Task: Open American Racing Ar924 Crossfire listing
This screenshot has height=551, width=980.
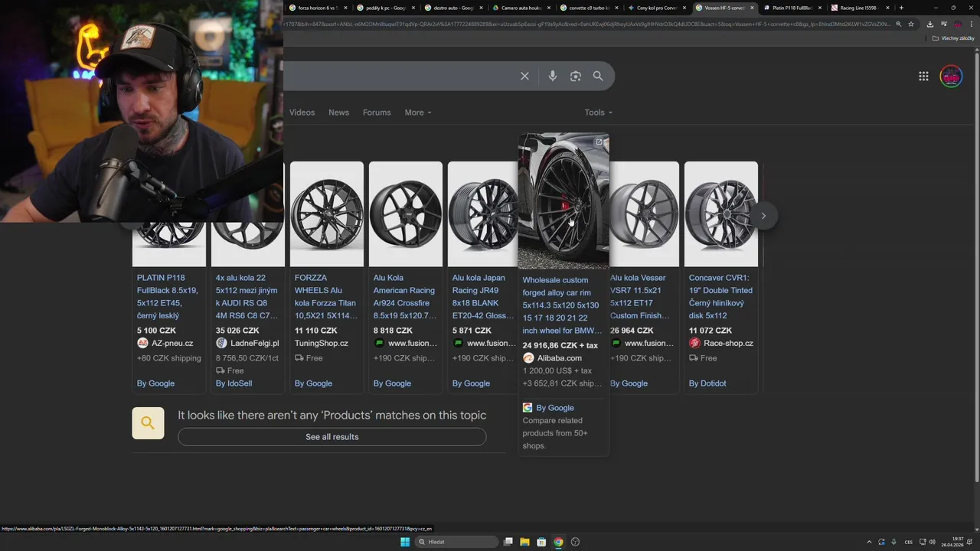Action: point(404,297)
